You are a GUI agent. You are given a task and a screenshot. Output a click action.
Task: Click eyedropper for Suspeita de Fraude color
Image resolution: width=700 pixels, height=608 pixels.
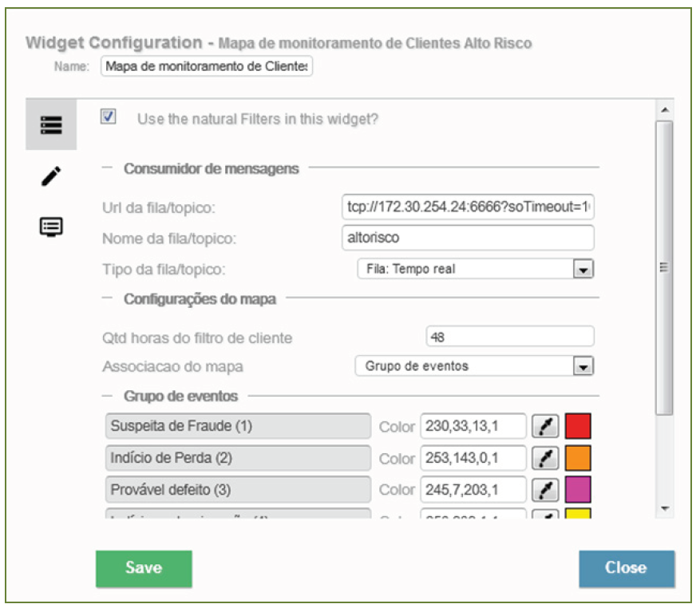[544, 427]
